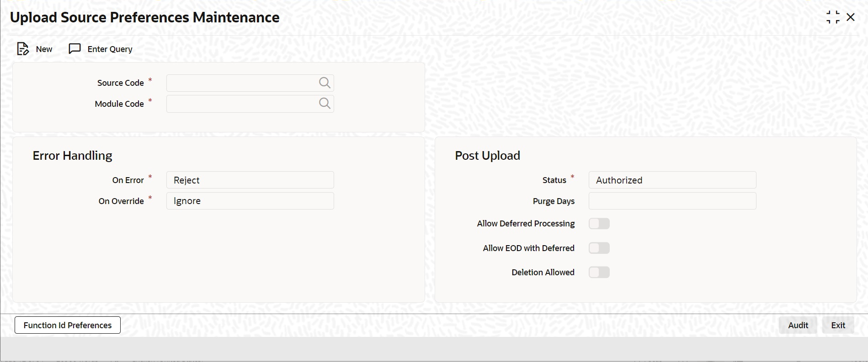Open the Status dropdown showing Authorized
868x362 pixels.
pyautogui.click(x=672, y=180)
